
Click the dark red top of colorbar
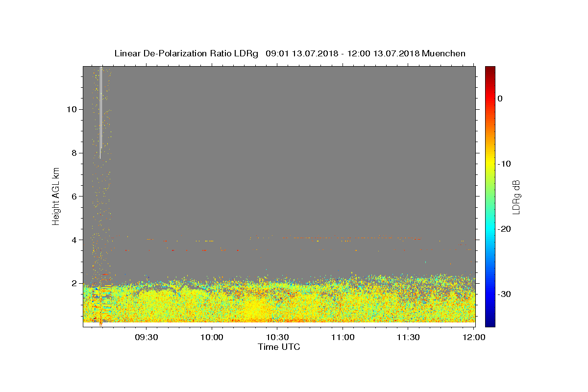490,70
